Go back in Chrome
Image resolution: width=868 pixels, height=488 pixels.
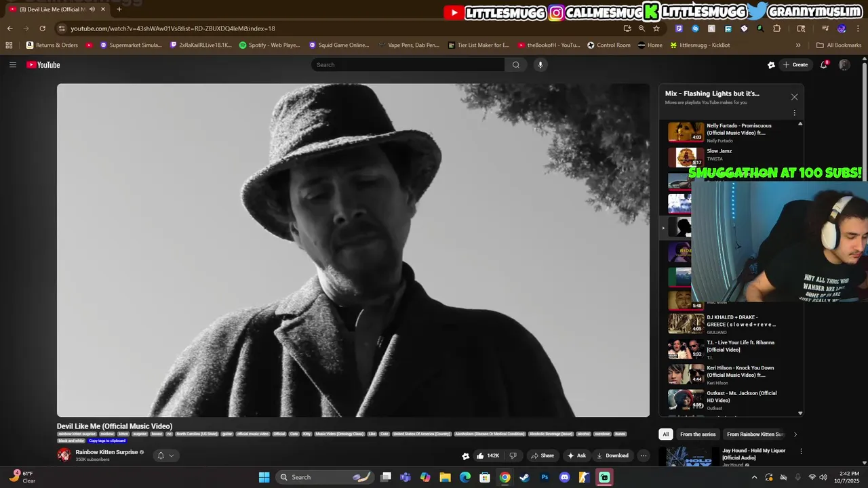click(x=9, y=28)
